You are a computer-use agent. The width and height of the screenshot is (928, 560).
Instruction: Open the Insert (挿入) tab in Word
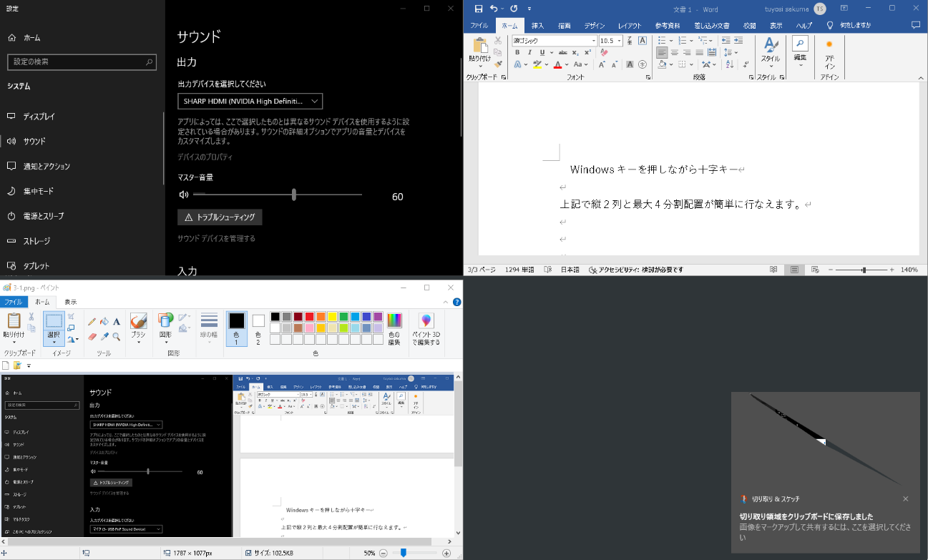[537, 25]
